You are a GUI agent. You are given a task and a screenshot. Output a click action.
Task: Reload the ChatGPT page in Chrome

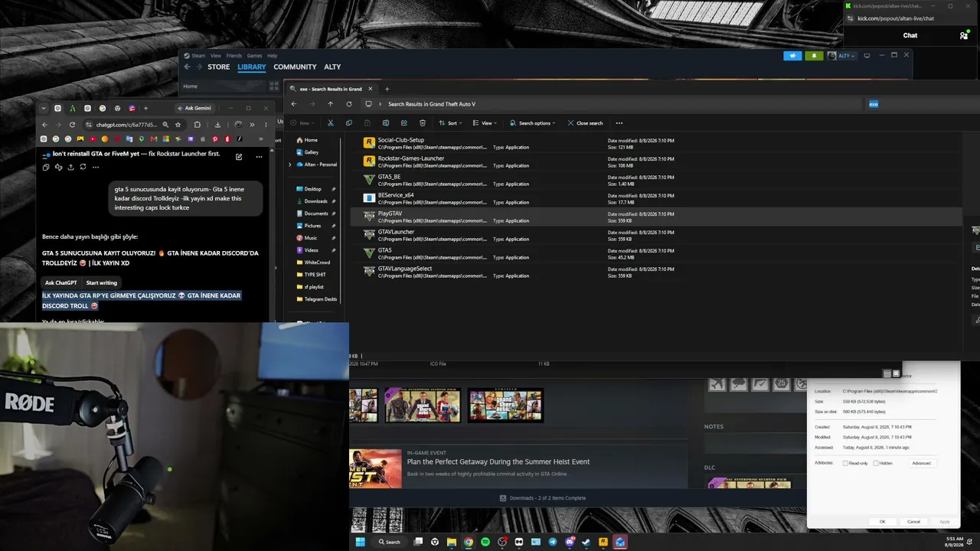(x=72, y=125)
